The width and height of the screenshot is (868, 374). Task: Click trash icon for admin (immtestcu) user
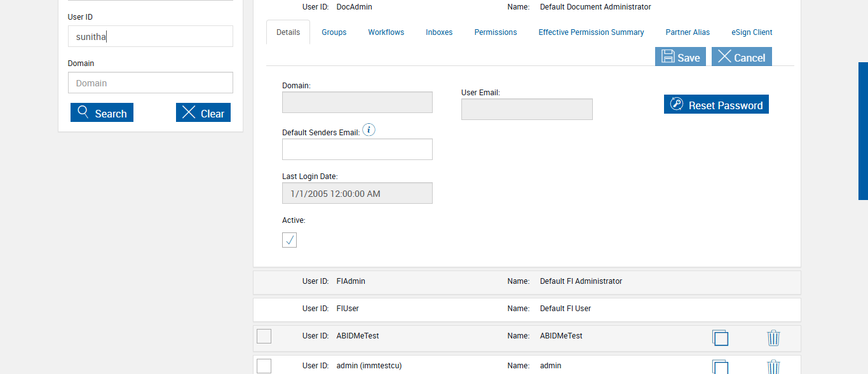click(x=773, y=367)
